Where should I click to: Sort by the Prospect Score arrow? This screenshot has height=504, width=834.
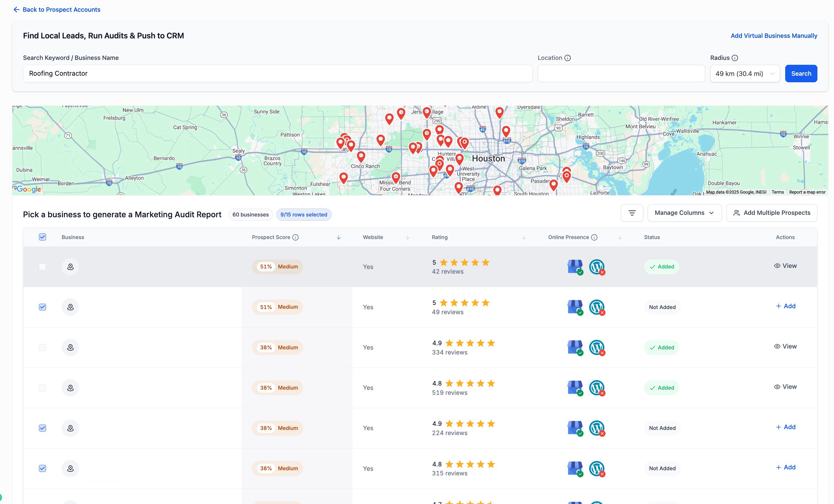[339, 237]
